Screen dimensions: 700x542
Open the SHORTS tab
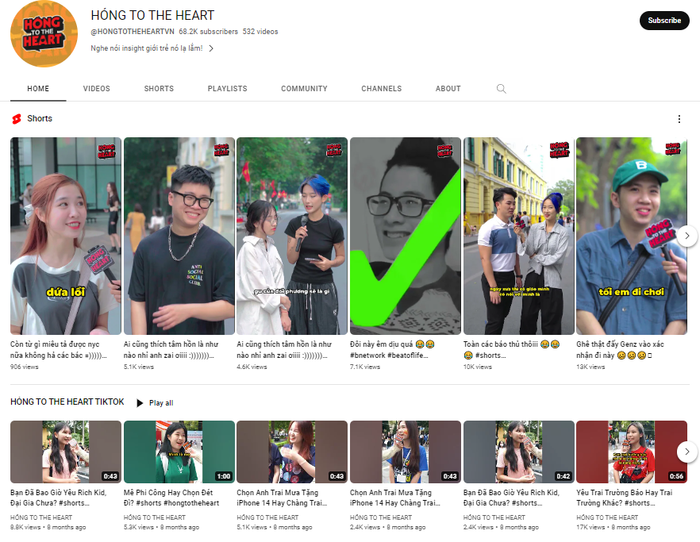[x=159, y=88]
